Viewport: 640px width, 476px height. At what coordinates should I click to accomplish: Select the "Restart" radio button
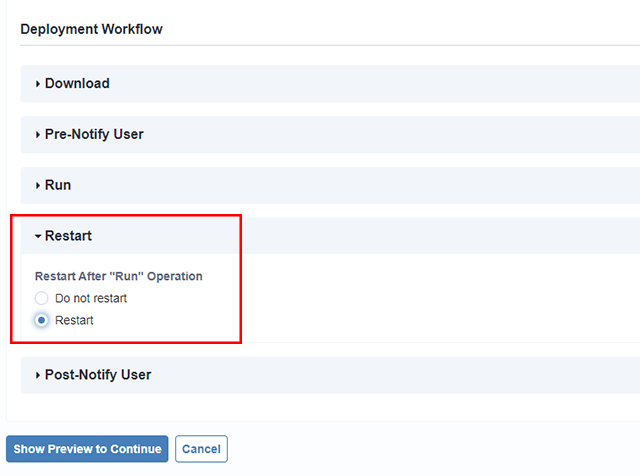(x=41, y=320)
